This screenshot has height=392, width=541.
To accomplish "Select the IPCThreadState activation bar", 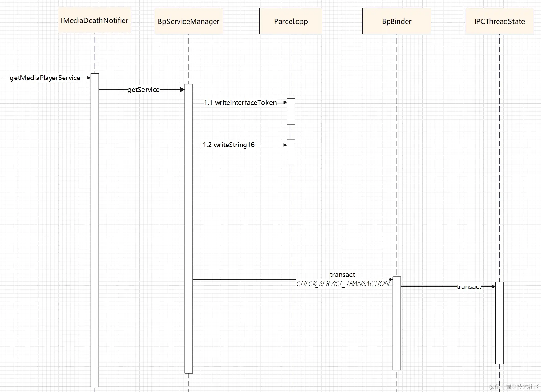I will 499,323.
